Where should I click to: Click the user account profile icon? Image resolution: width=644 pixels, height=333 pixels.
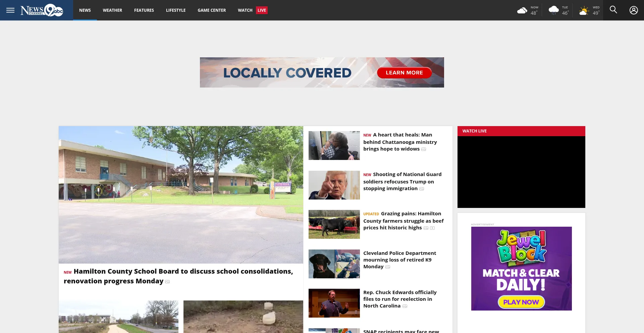[x=633, y=10]
